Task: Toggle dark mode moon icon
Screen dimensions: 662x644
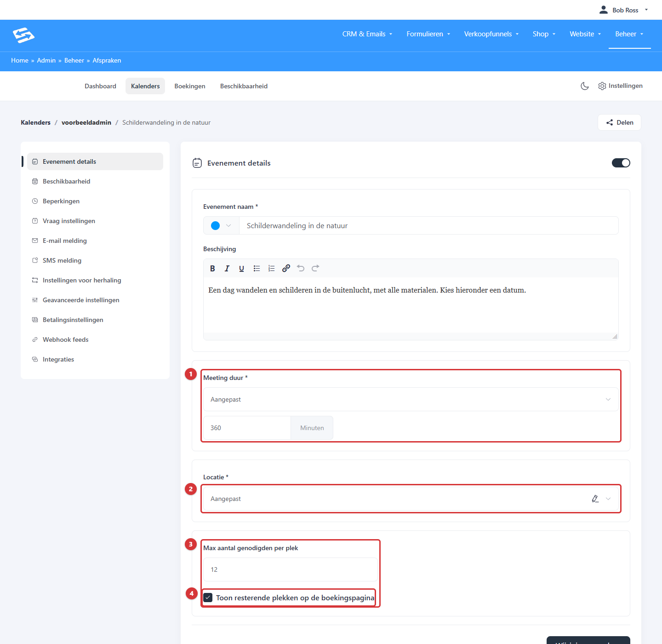Action: click(585, 86)
